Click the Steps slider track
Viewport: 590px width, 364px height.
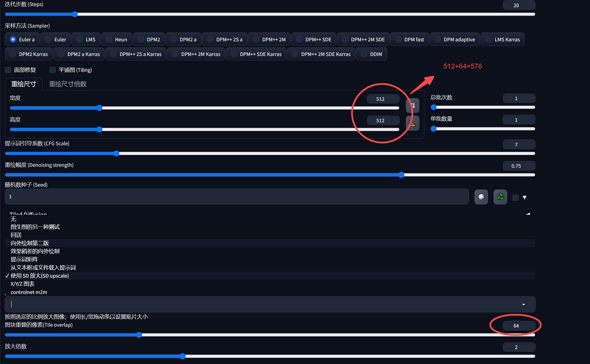(270, 14)
